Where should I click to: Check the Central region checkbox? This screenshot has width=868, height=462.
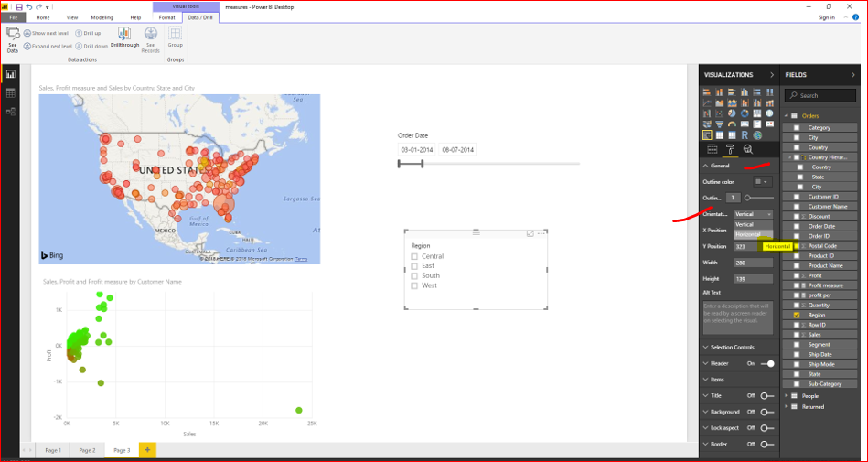414,256
